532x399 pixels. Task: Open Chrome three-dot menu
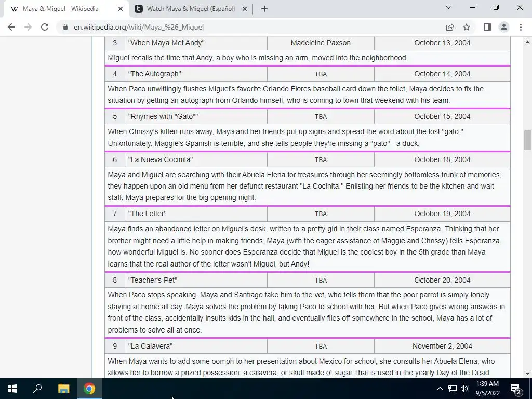point(521,27)
